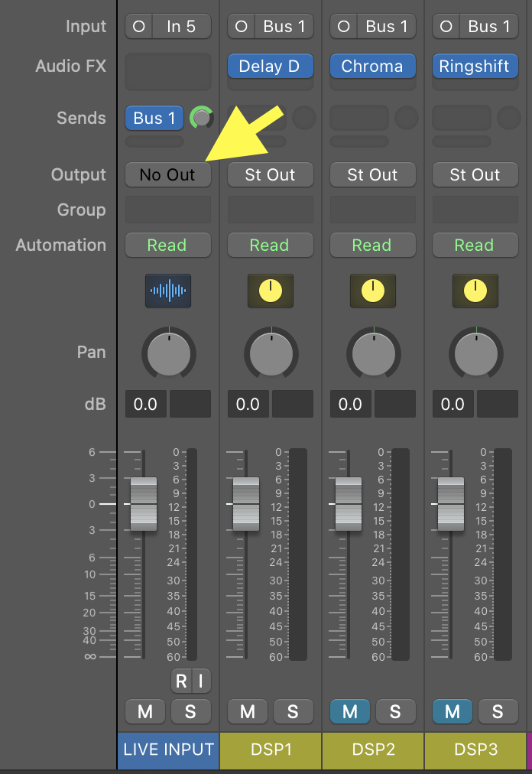Mute the DSP1 channel strip
The image size is (532, 774).
[x=248, y=712]
